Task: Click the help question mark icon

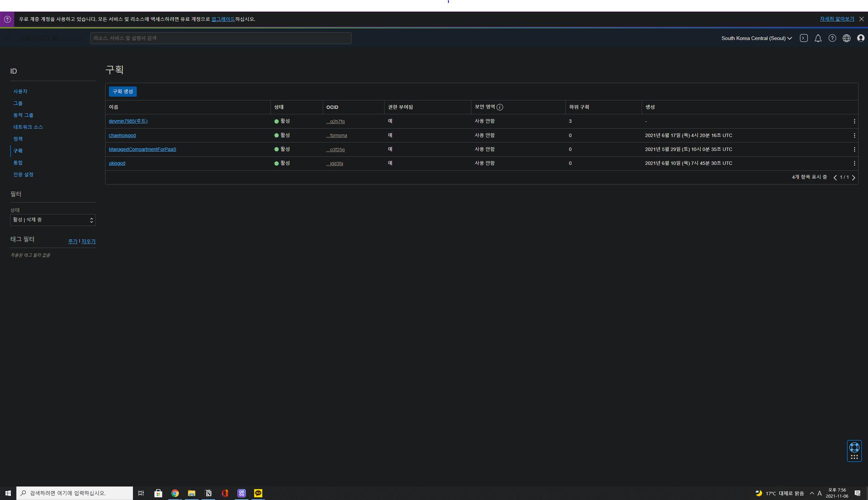Action: click(x=832, y=38)
